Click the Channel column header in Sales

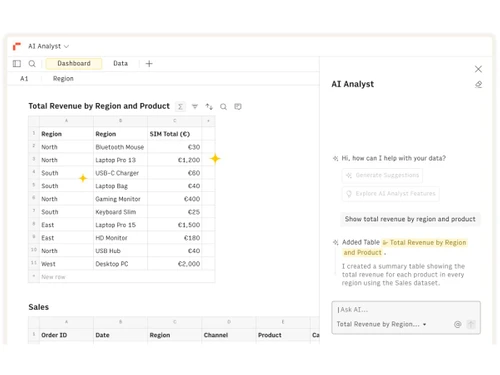(229, 335)
